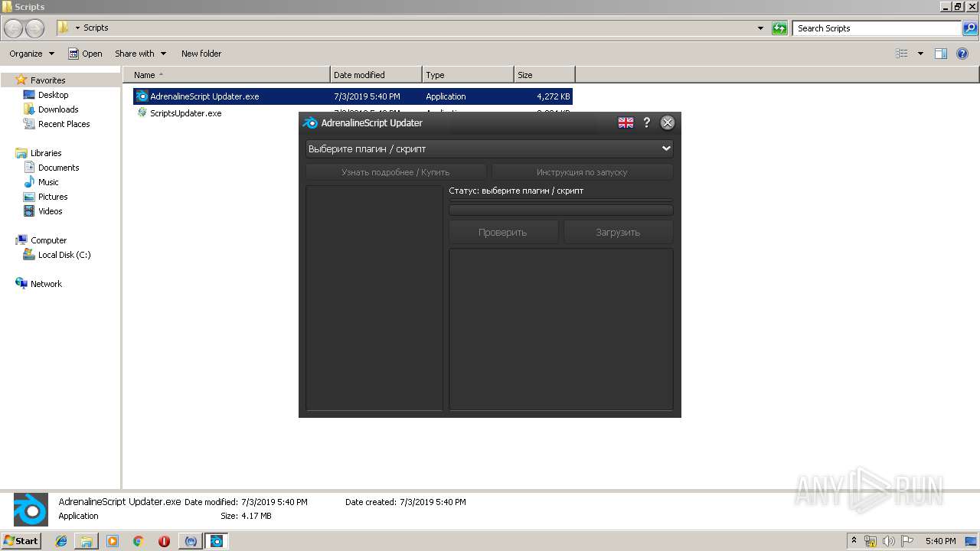This screenshot has width=980, height=551.
Task: Click the empty plugin list panel in updater
Action: pyautogui.click(x=374, y=298)
